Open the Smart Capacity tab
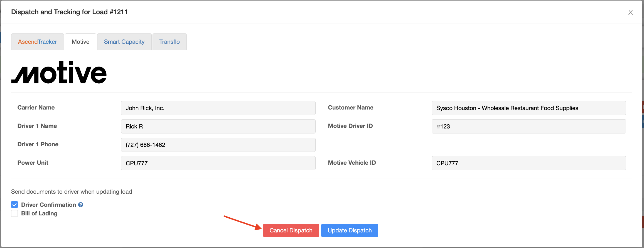 [x=124, y=42]
